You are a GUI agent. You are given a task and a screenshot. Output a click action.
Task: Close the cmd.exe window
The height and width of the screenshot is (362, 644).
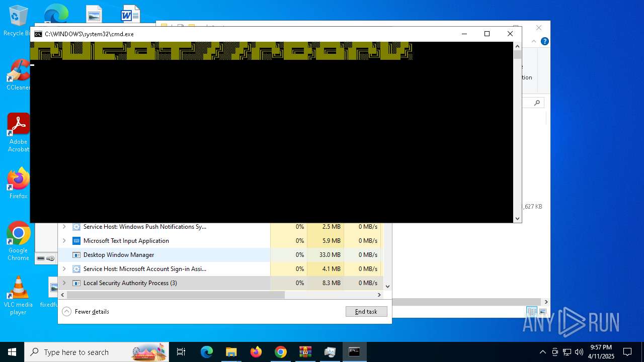[510, 34]
